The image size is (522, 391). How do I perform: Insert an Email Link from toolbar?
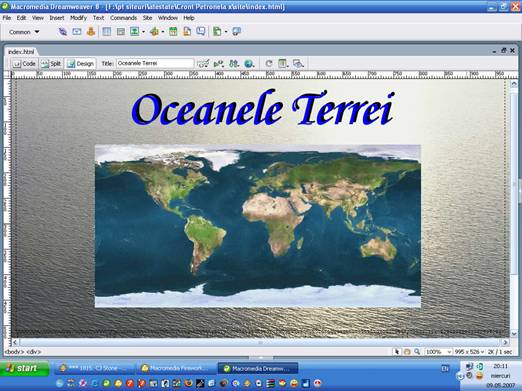coord(77,32)
